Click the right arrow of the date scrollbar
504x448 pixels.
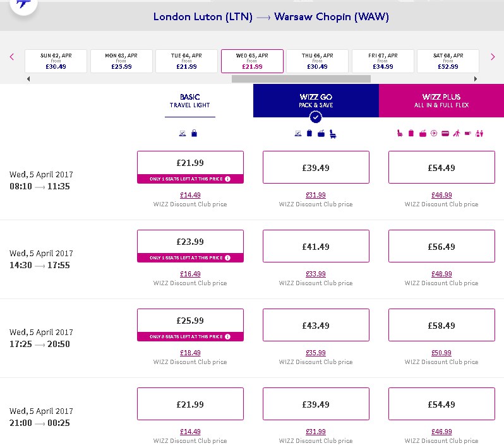pyautogui.click(x=476, y=79)
